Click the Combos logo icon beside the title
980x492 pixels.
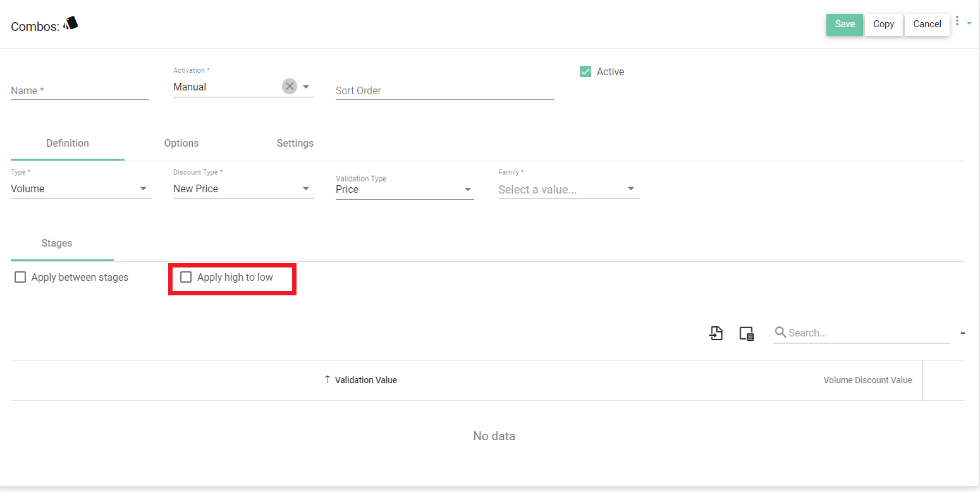(71, 23)
